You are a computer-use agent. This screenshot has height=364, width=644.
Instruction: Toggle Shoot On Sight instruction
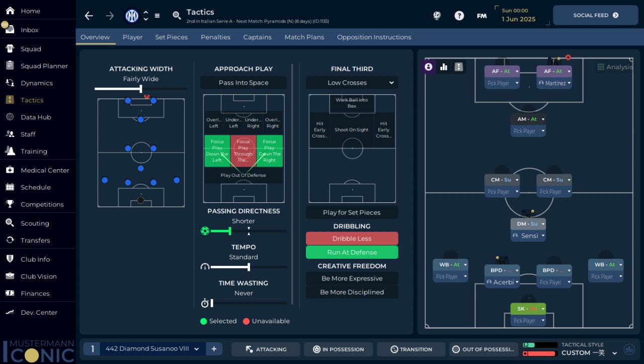pyautogui.click(x=352, y=130)
